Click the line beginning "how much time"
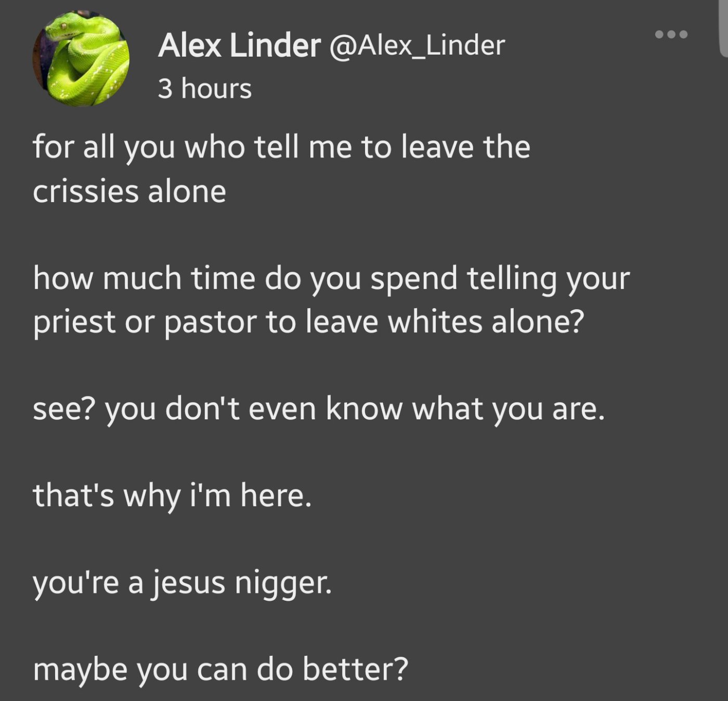 click(x=331, y=279)
